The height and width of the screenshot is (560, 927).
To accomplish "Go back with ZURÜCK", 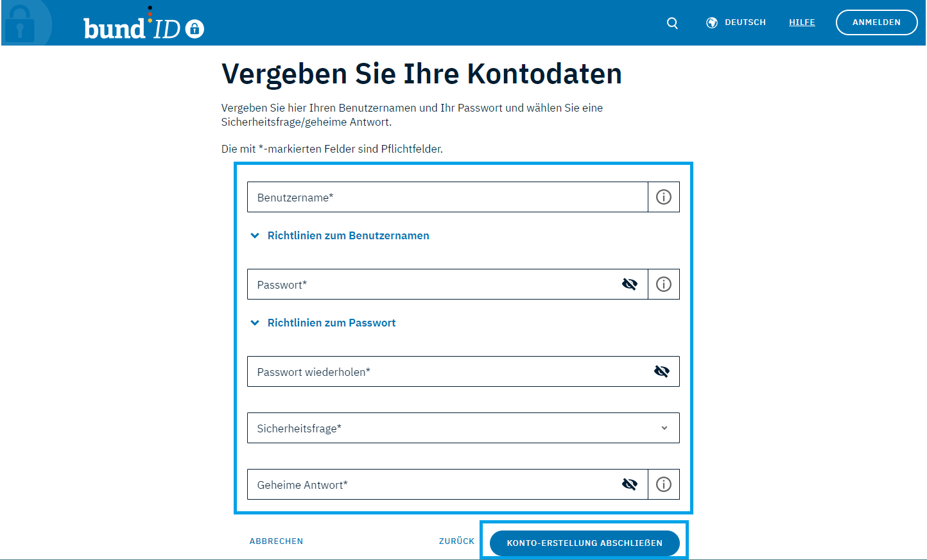I will (457, 541).
